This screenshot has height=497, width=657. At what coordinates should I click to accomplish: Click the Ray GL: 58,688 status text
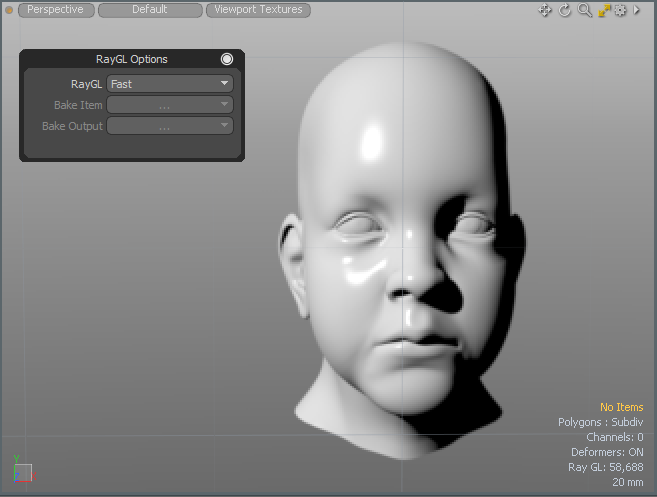(x=605, y=467)
